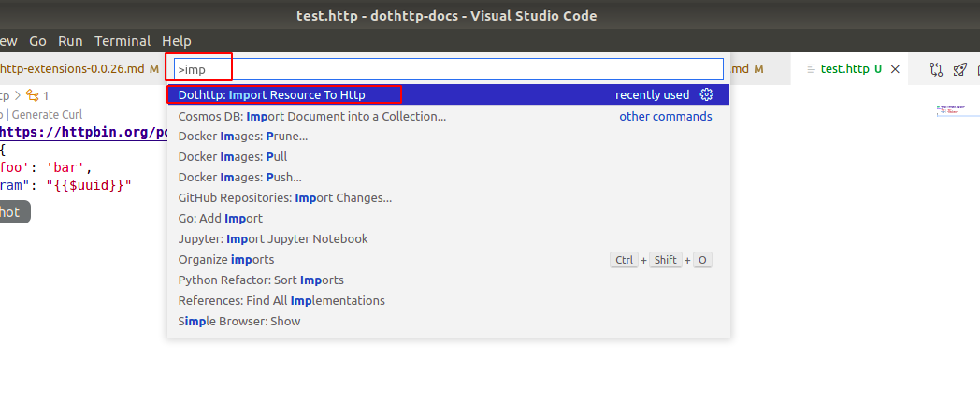Click the Generate Curl code lens
The image size is (980, 417).
point(47,114)
